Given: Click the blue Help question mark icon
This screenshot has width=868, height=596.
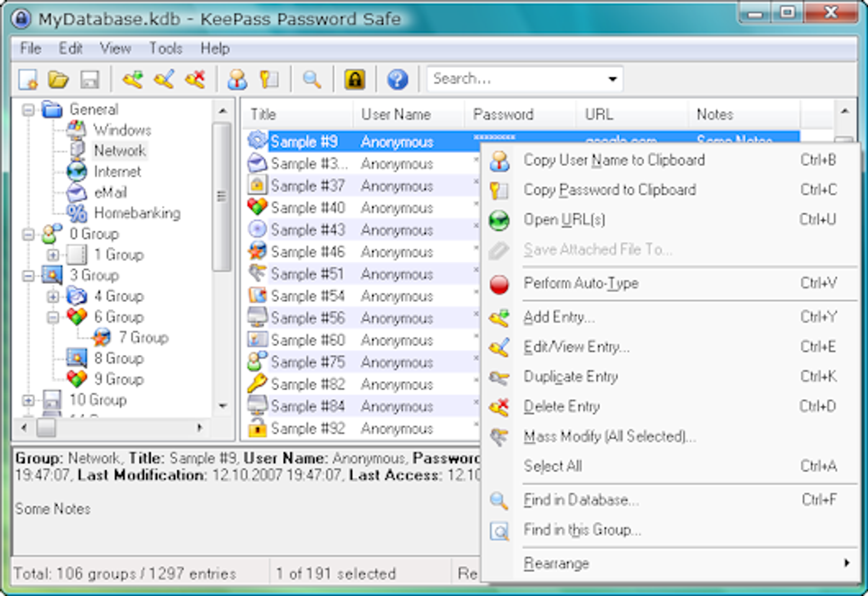Looking at the screenshot, I should (x=398, y=79).
